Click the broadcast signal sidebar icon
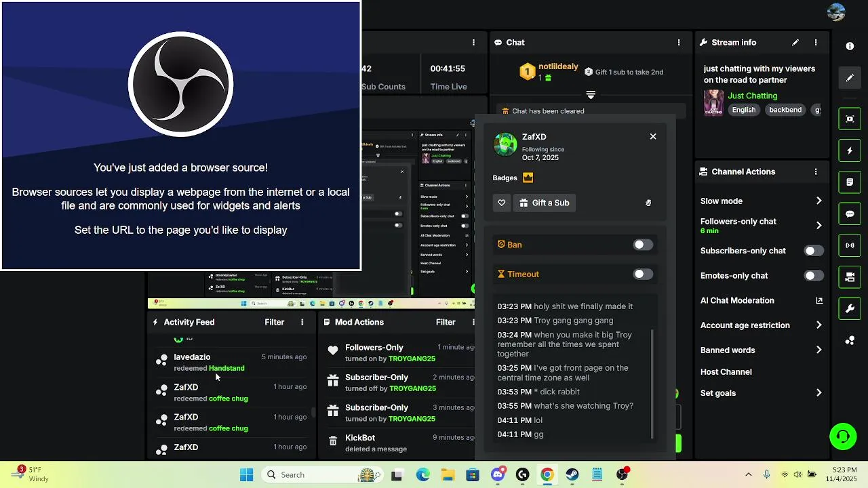The width and height of the screenshot is (868, 488). click(850, 245)
